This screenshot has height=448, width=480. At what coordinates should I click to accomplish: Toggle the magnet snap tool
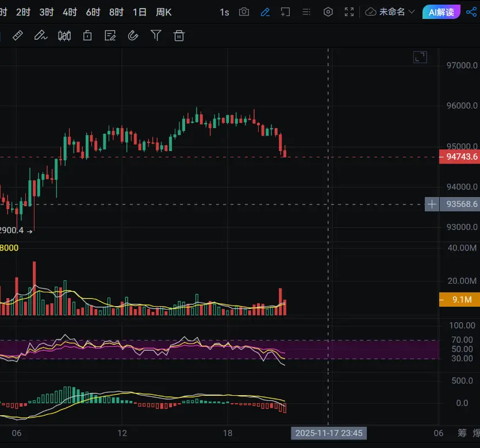133,36
